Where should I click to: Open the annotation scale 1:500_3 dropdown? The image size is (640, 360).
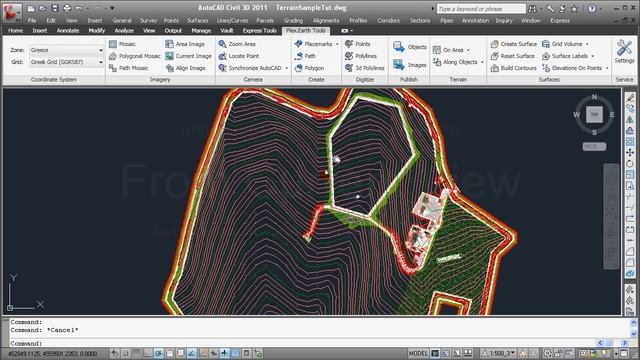[x=499, y=353]
